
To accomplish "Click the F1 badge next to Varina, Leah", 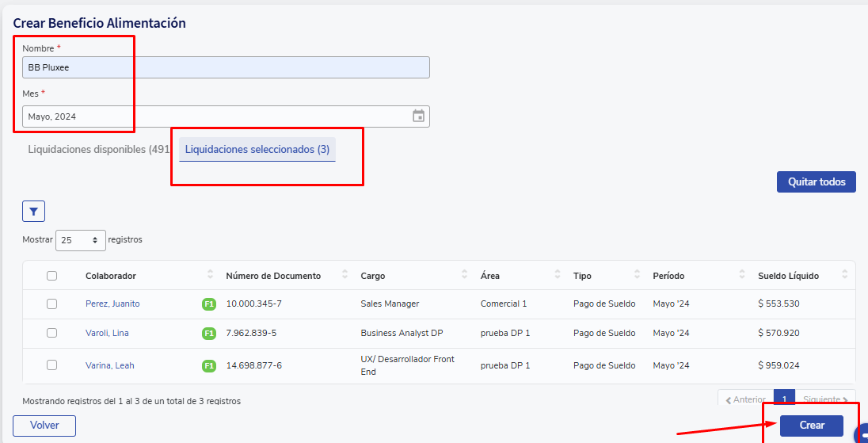I will coord(209,366).
